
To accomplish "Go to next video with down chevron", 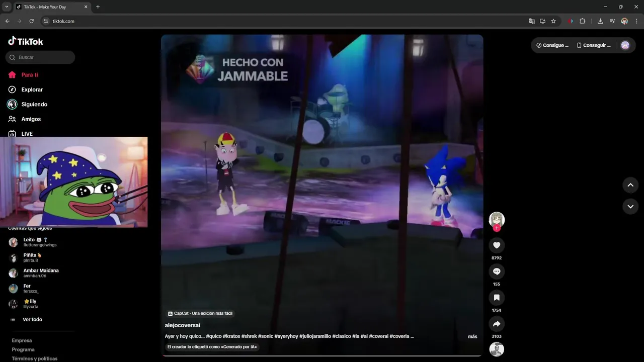I will 630,207.
